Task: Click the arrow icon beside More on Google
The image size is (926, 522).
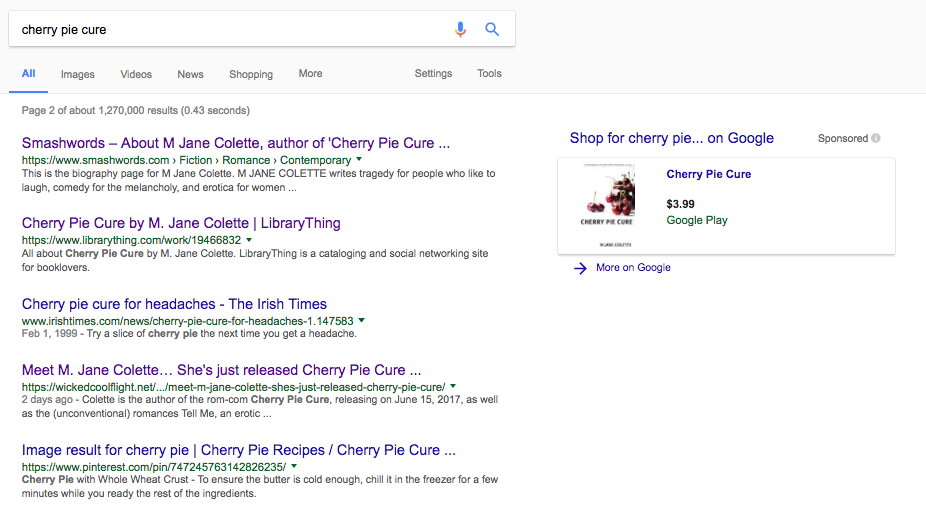Action: 580,268
